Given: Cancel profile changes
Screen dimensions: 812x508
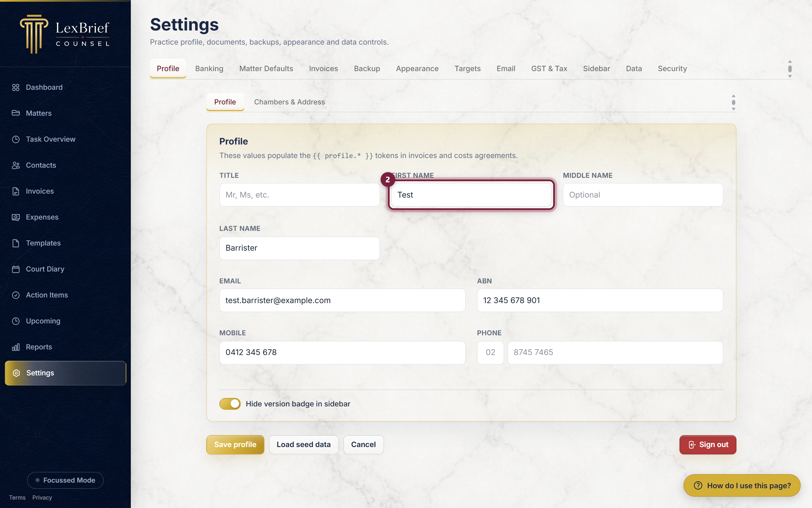Looking at the screenshot, I should 363,444.
